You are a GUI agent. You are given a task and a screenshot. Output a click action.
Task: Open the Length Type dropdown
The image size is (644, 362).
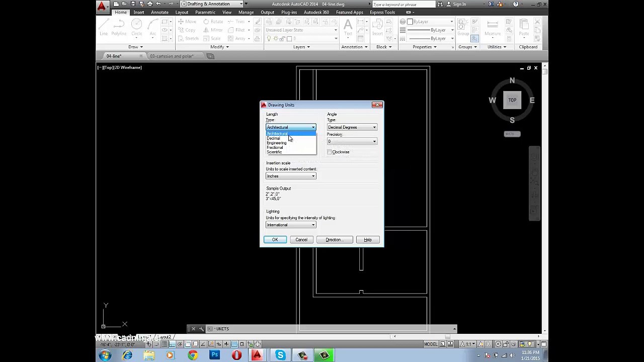[x=291, y=127]
